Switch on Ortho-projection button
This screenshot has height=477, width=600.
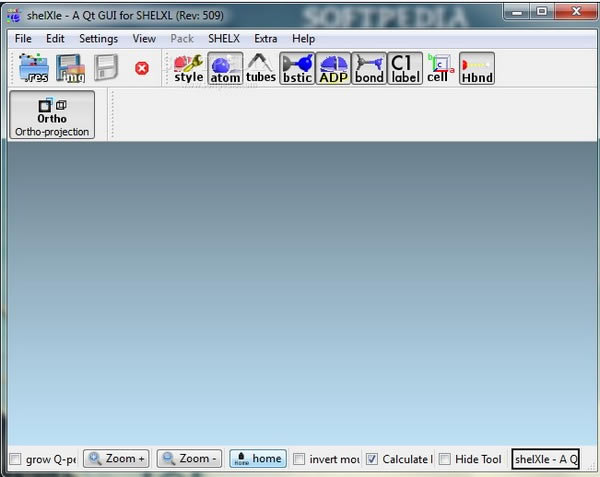point(52,115)
